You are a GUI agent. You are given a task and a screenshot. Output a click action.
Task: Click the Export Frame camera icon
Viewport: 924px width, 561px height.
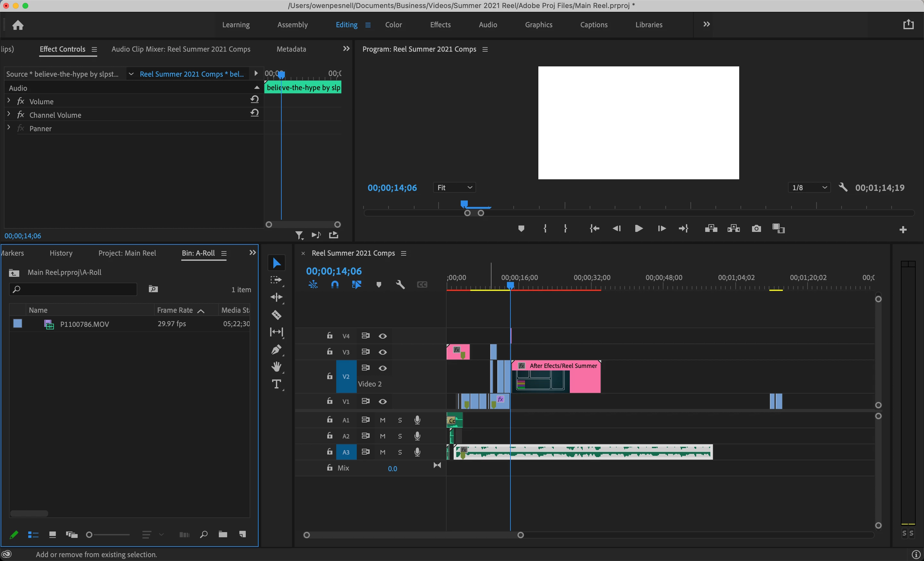[x=756, y=228]
